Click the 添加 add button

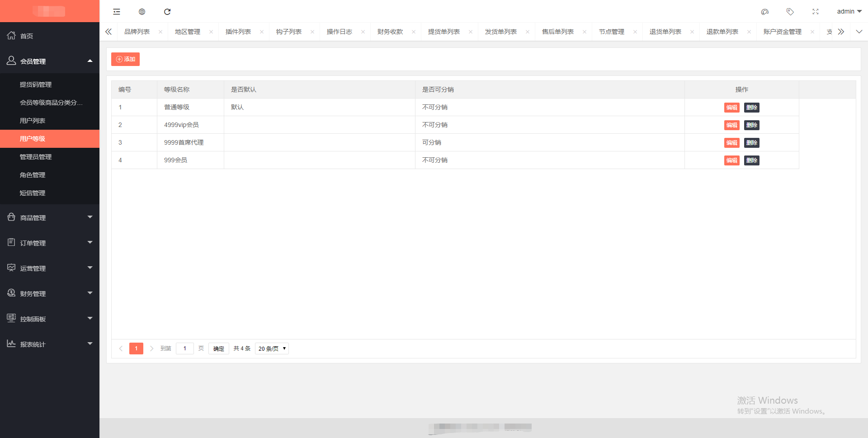coord(126,59)
